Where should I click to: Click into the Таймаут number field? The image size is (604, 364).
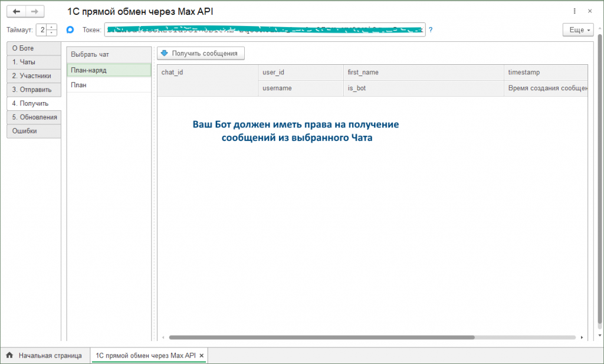[41, 29]
